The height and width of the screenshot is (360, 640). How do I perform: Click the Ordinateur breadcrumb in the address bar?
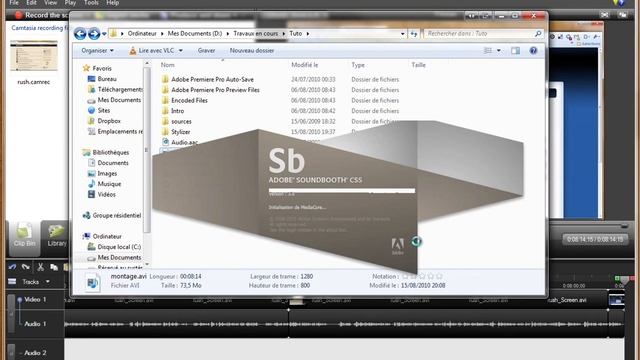(142, 33)
